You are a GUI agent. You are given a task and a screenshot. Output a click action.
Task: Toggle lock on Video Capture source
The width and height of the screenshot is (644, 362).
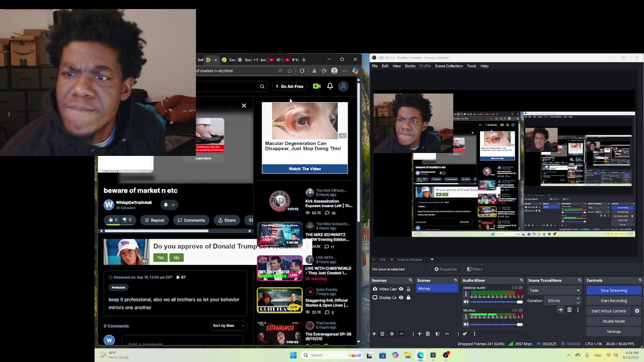pos(409,289)
